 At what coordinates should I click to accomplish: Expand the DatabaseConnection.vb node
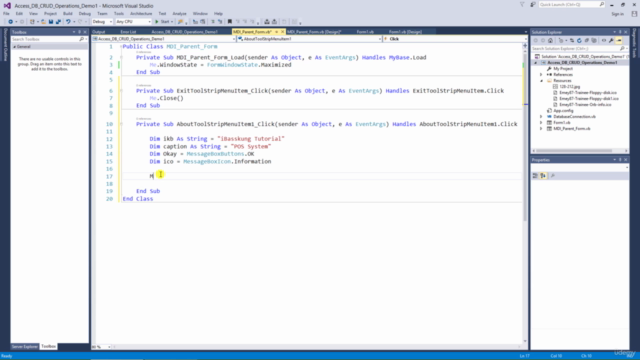tap(541, 117)
